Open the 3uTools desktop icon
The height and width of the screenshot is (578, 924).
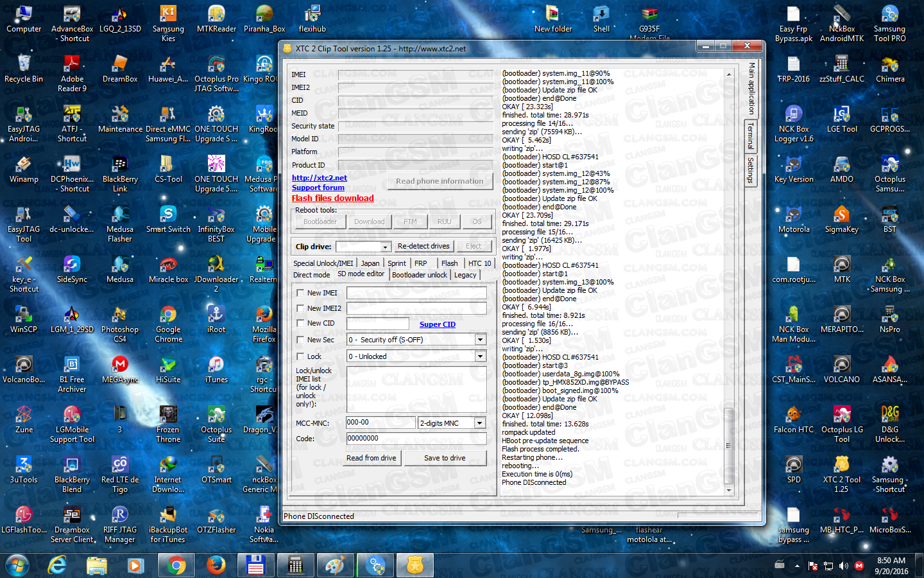24,470
